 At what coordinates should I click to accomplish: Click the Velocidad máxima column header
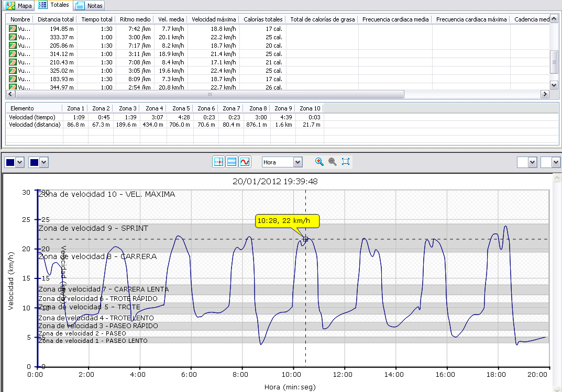[214, 19]
